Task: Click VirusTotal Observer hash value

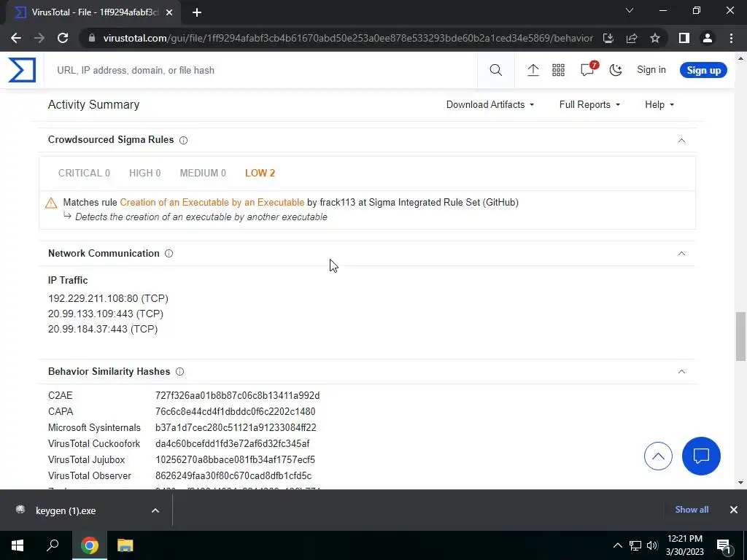Action: (233, 475)
